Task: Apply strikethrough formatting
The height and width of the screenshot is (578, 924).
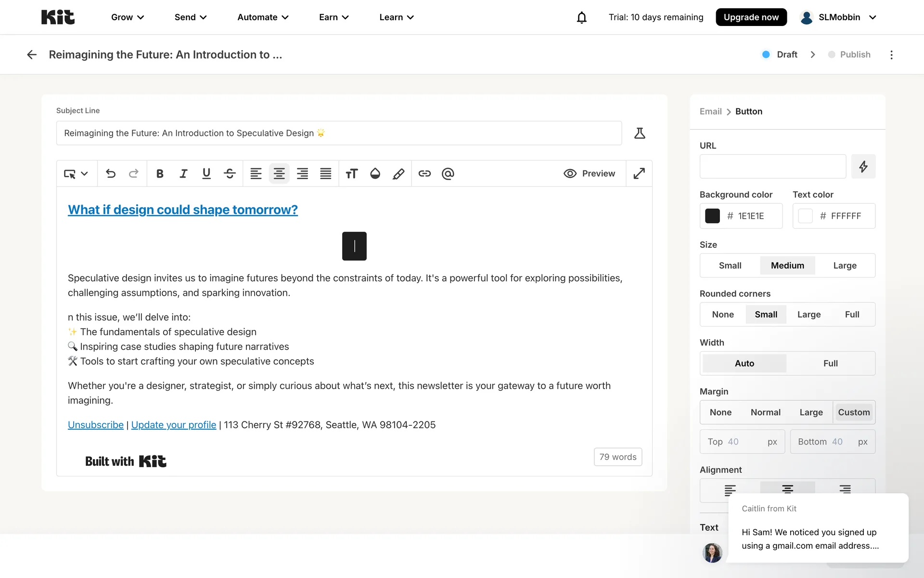Action: (230, 173)
